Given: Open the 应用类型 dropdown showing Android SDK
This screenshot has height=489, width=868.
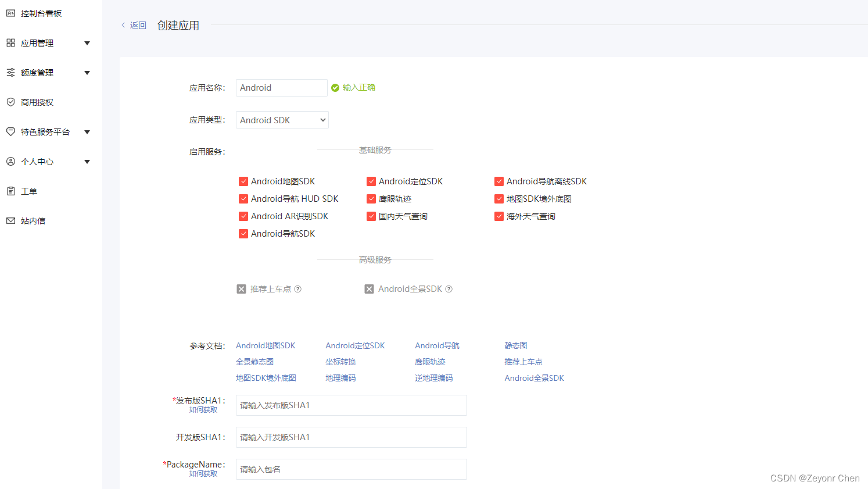Looking at the screenshot, I should 282,120.
